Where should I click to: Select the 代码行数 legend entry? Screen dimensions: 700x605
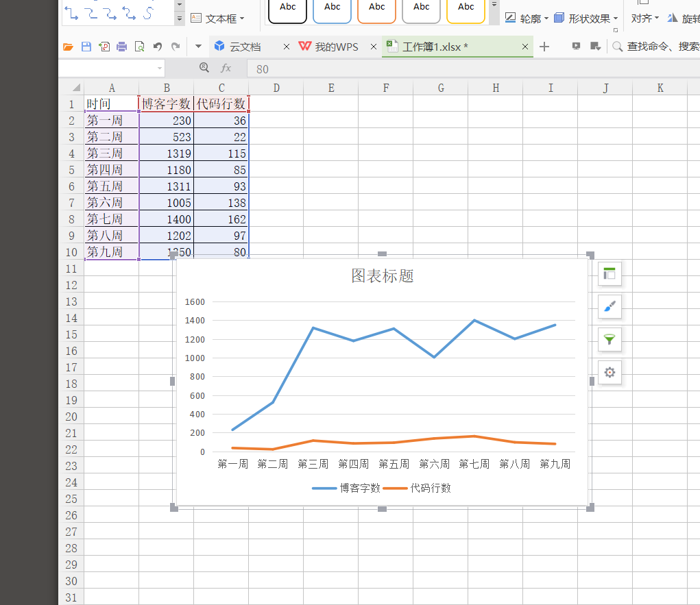(417, 488)
